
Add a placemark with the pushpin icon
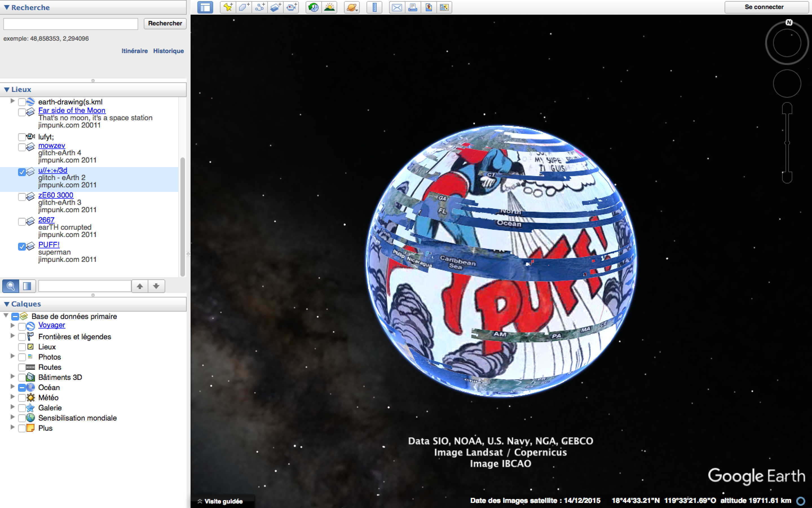(x=228, y=7)
